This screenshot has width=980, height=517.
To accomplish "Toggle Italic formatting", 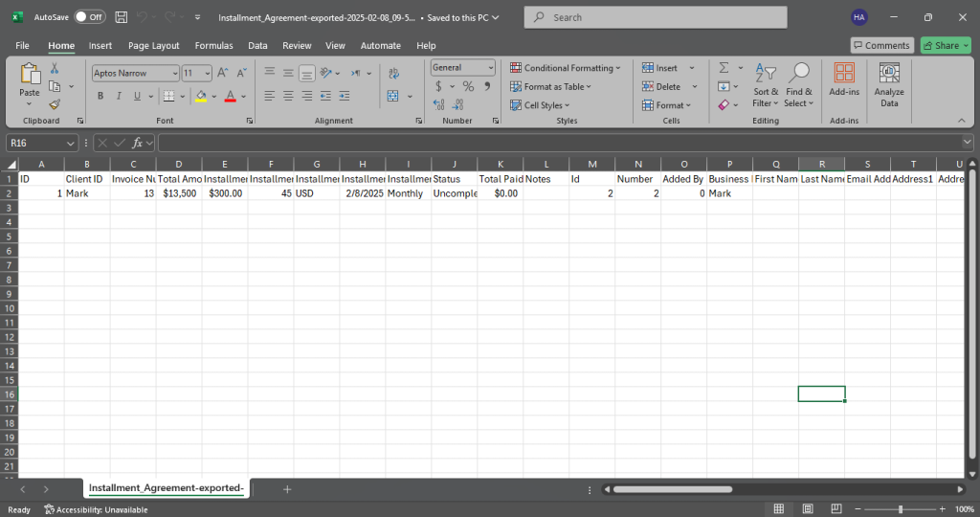I will (x=118, y=96).
